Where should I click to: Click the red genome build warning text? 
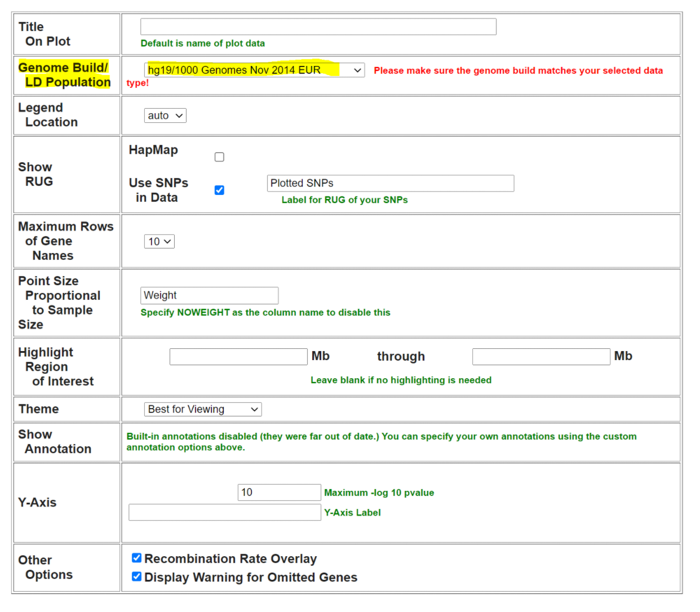coord(518,70)
